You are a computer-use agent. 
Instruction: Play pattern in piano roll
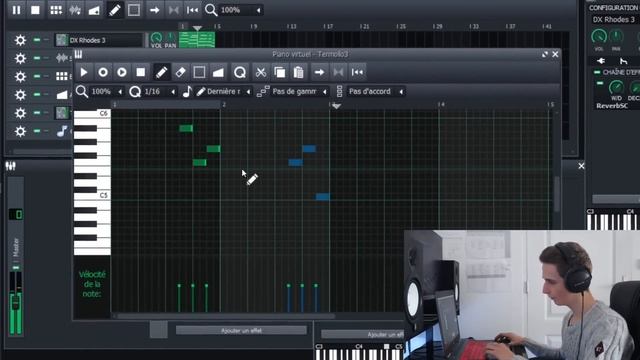[84, 72]
